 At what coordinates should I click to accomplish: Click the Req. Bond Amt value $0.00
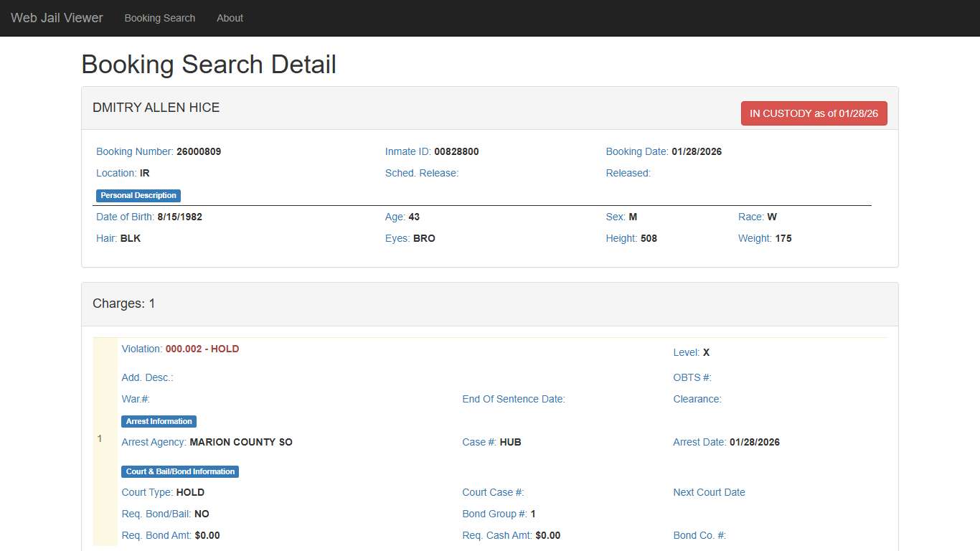point(207,535)
